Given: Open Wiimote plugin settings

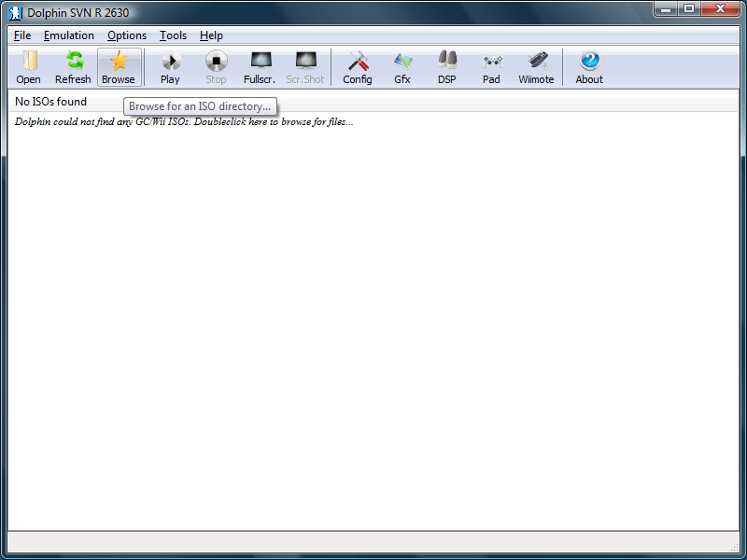Looking at the screenshot, I should [x=536, y=67].
